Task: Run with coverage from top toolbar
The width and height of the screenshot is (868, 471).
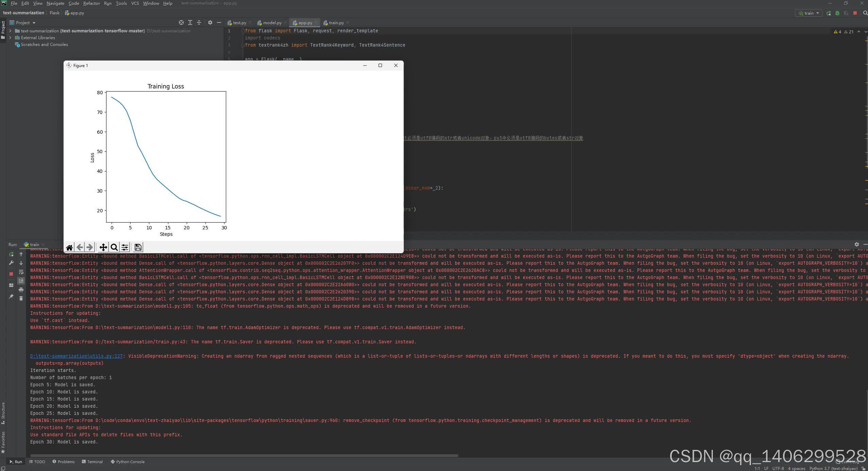Action: (846, 13)
